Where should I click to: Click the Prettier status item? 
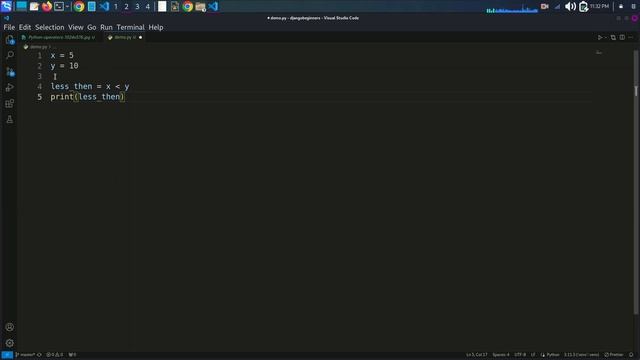click(x=614, y=355)
